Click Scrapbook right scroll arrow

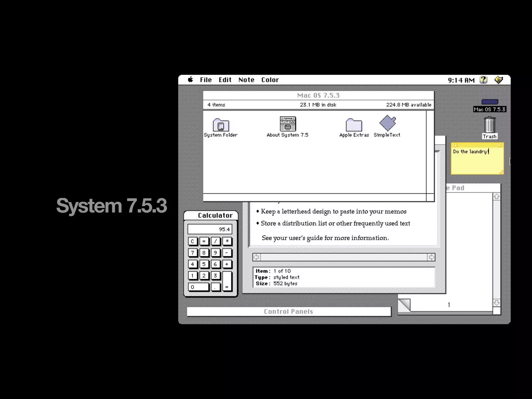[x=431, y=257]
